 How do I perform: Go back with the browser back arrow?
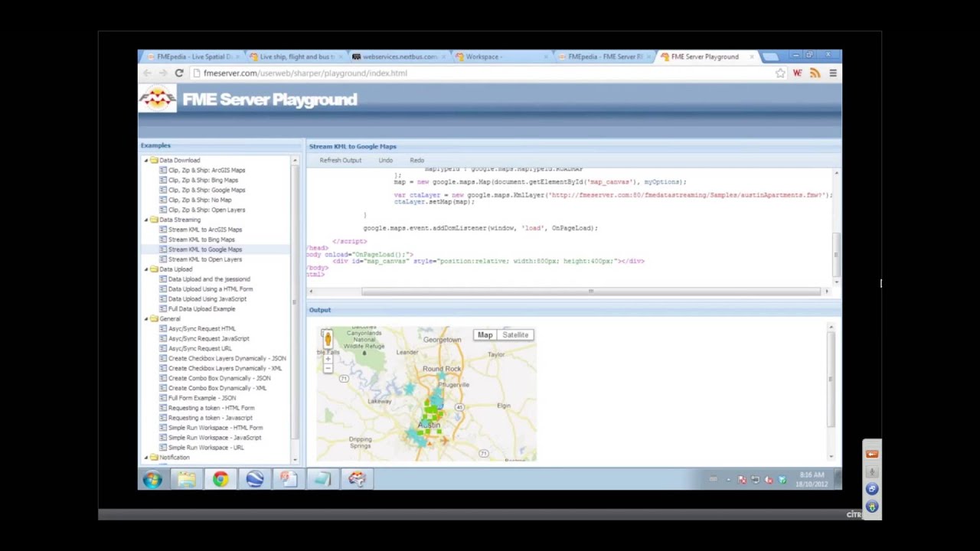click(x=147, y=73)
